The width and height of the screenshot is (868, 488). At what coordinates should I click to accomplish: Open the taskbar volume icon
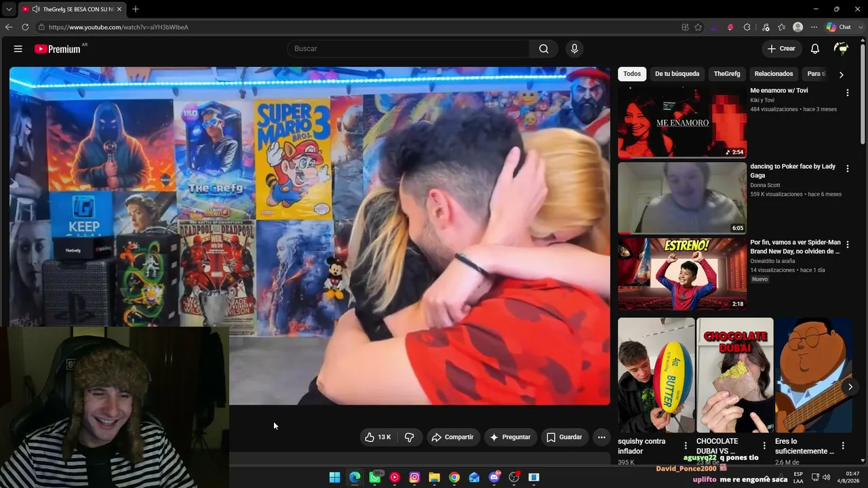pos(827,477)
